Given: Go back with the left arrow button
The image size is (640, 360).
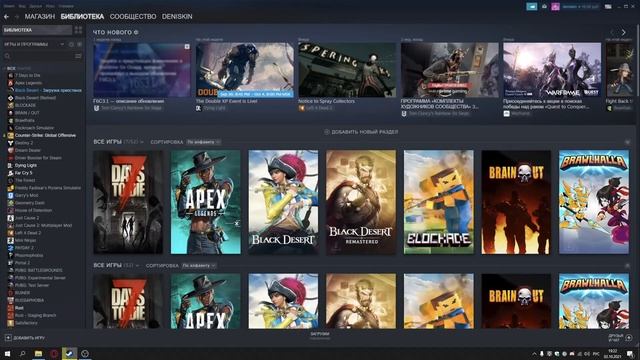Looking at the screenshot, I should [7, 17].
